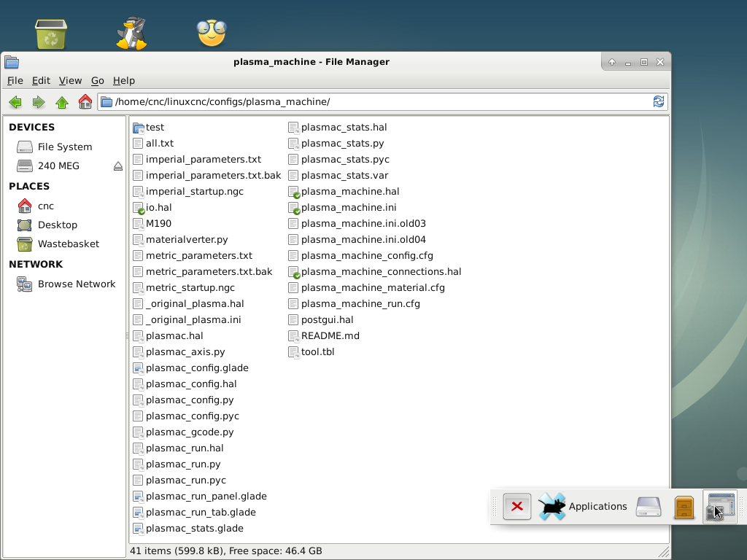Open the orange file cabinet panel icon
Image resolution: width=747 pixels, height=560 pixels.
(684, 507)
